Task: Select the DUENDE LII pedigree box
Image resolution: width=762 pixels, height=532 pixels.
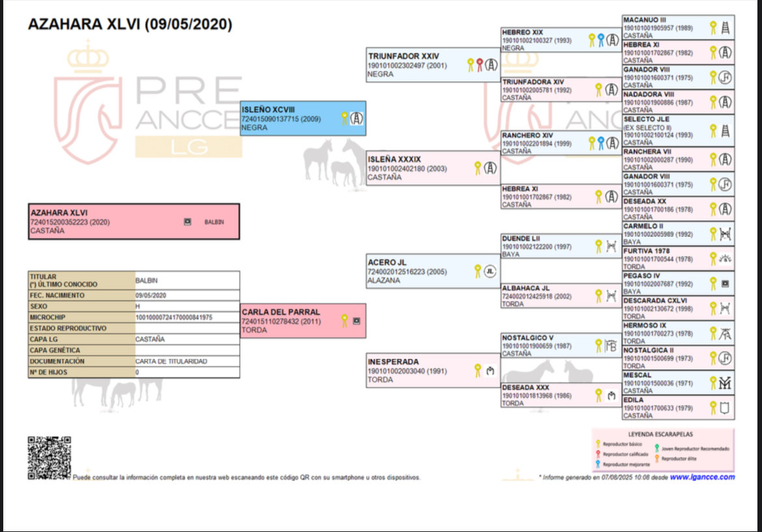Action: click(561, 246)
